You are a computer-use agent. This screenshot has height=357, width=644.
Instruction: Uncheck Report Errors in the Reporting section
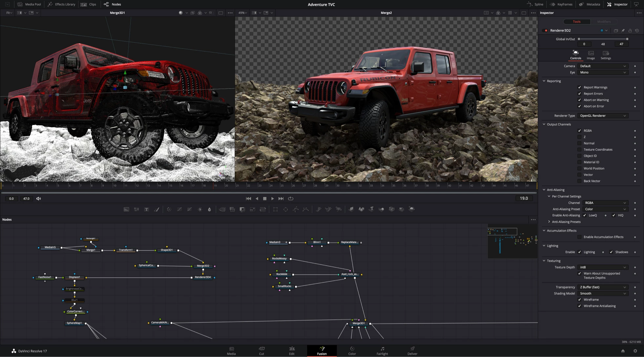[x=580, y=94]
